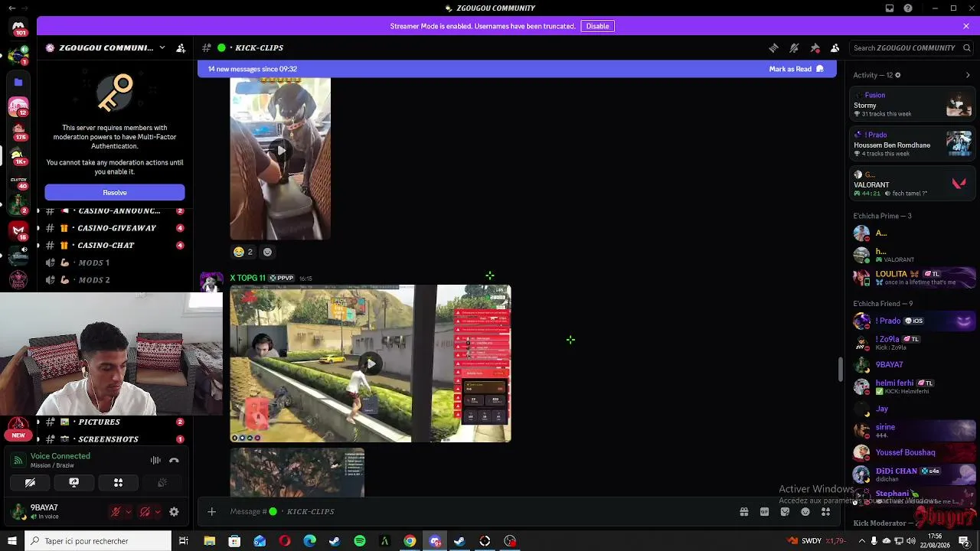The height and width of the screenshot is (551, 980).
Task: Open the Inbox icon in title bar
Action: click(x=890, y=8)
